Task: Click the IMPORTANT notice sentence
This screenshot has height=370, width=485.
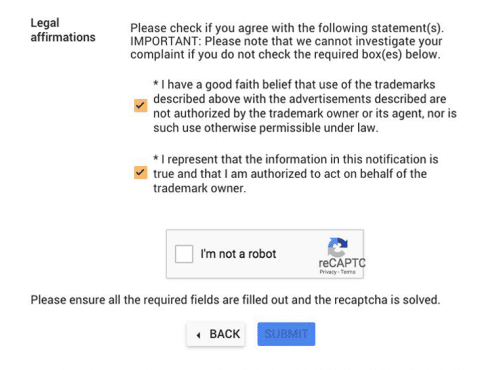Action: coord(286,48)
